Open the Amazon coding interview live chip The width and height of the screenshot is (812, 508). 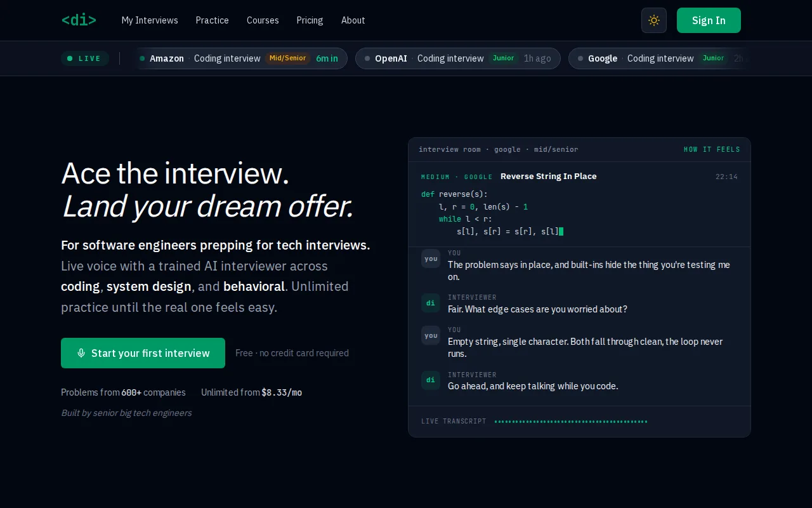coord(240,58)
